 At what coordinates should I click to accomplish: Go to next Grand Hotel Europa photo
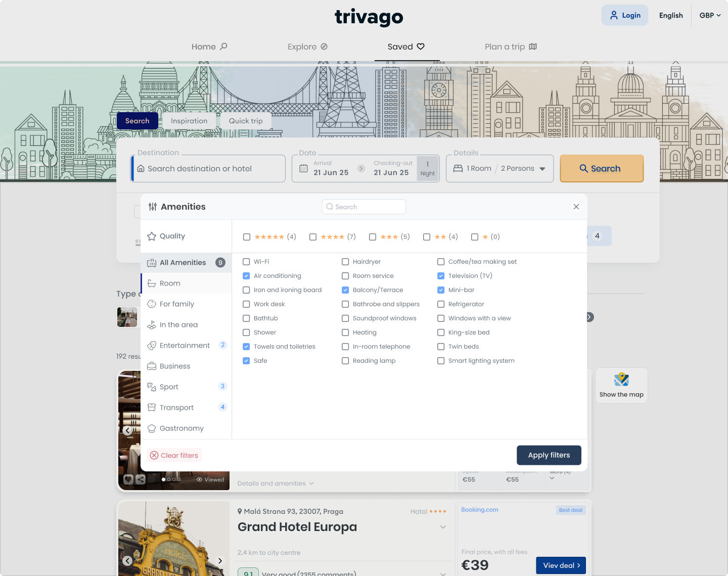pos(220,560)
